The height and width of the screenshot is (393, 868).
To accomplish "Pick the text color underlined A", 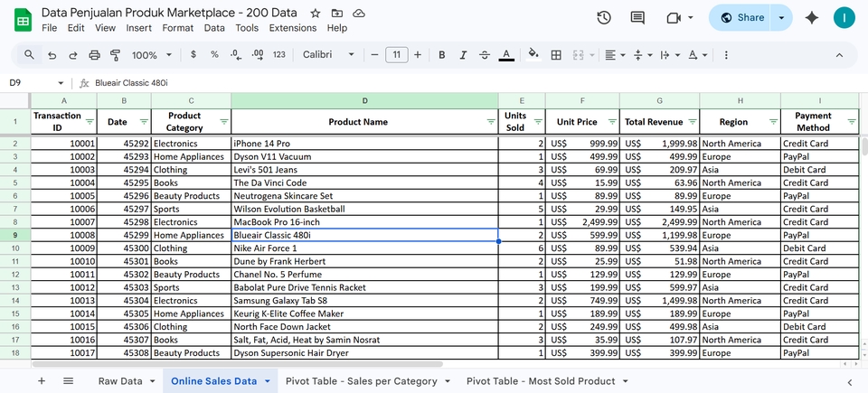I will [x=506, y=55].
